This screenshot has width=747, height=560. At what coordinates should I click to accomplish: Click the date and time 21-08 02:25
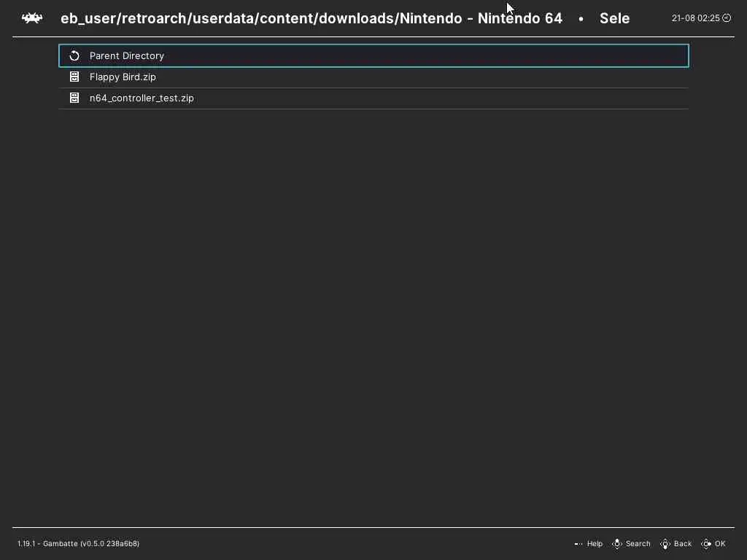pos(695,18)
